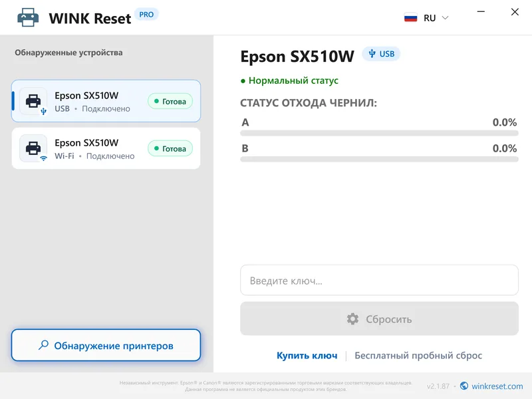Click the Wi-Fi printer icon in device list
This screenshot has height=399, width=532.
click(x=33, y=148)
